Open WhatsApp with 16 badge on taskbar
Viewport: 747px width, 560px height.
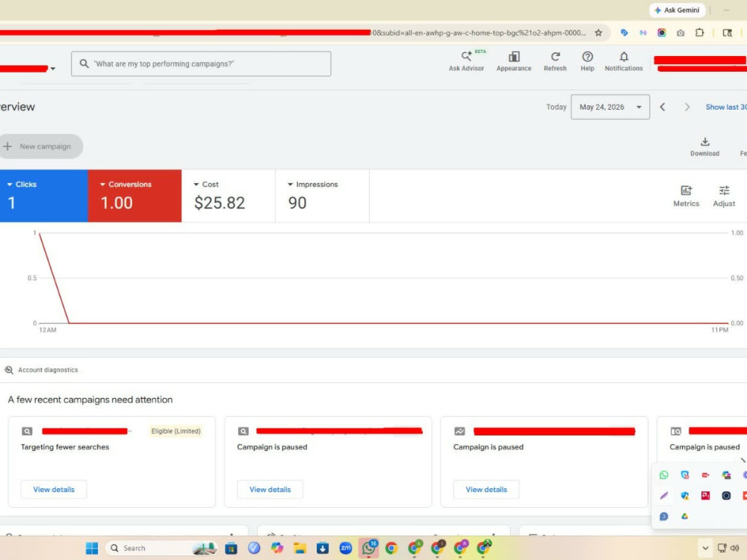tap(369, 548)
